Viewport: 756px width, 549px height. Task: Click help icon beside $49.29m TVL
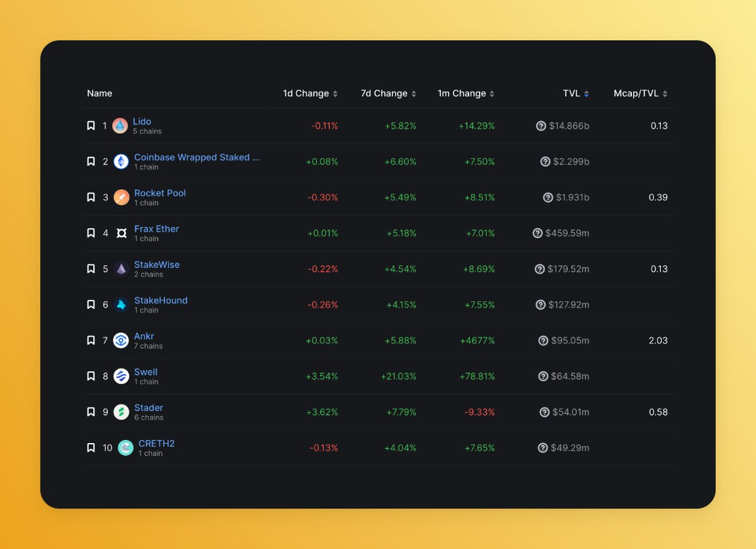[542, 448]
